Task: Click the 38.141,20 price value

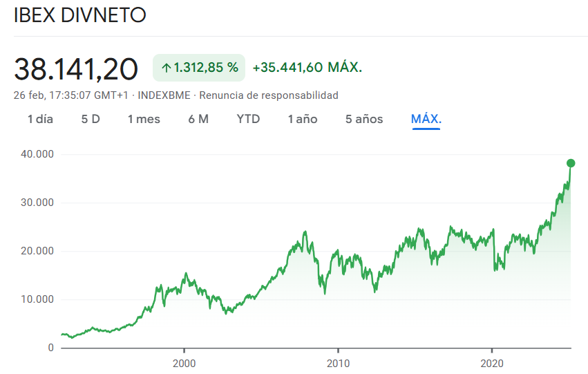Action: point(76,69)
